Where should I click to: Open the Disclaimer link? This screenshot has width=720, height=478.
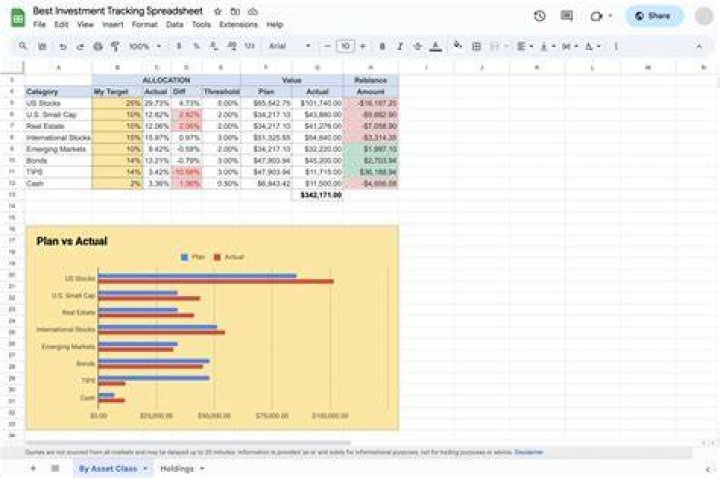[x=529, y=452]
